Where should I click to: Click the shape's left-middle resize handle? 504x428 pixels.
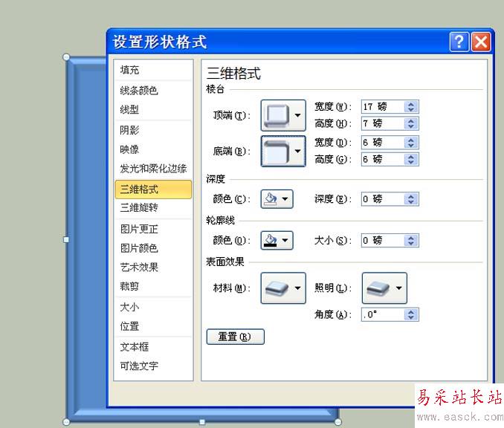pyautogui.click(x=66, y=240)
